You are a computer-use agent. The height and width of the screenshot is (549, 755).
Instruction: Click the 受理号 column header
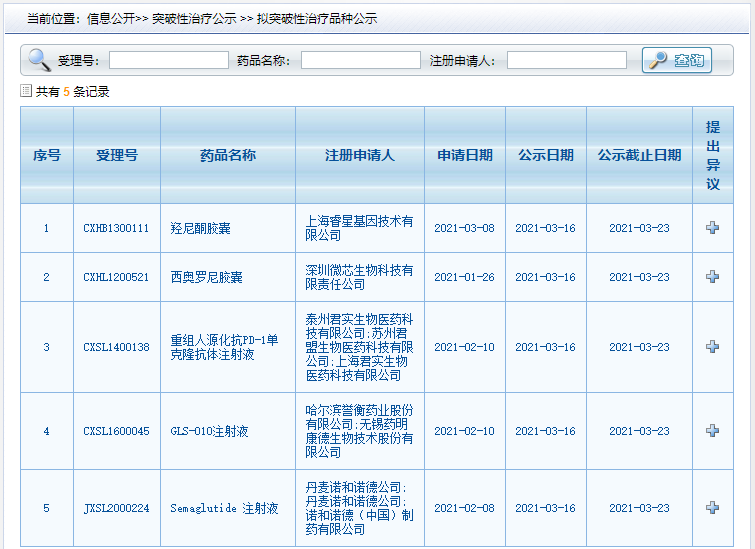pos(117,155)
